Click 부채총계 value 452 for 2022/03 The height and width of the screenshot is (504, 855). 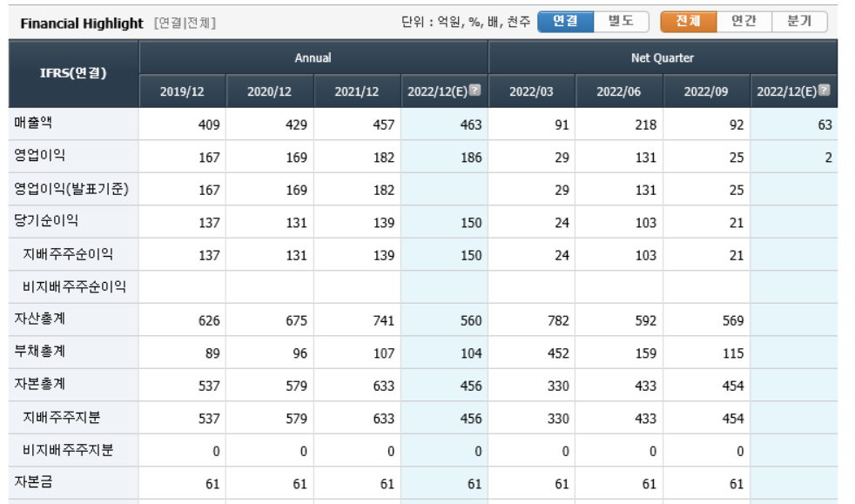point(558,353)
